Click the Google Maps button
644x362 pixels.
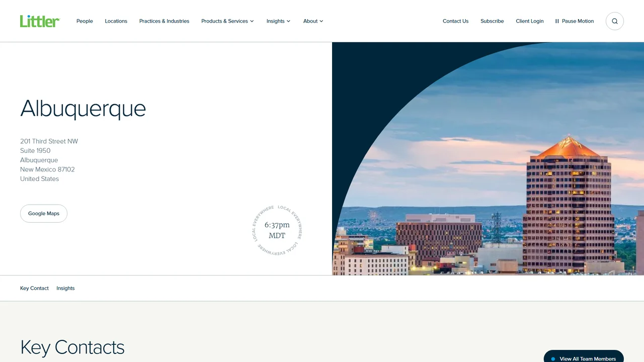coord(44,214)
